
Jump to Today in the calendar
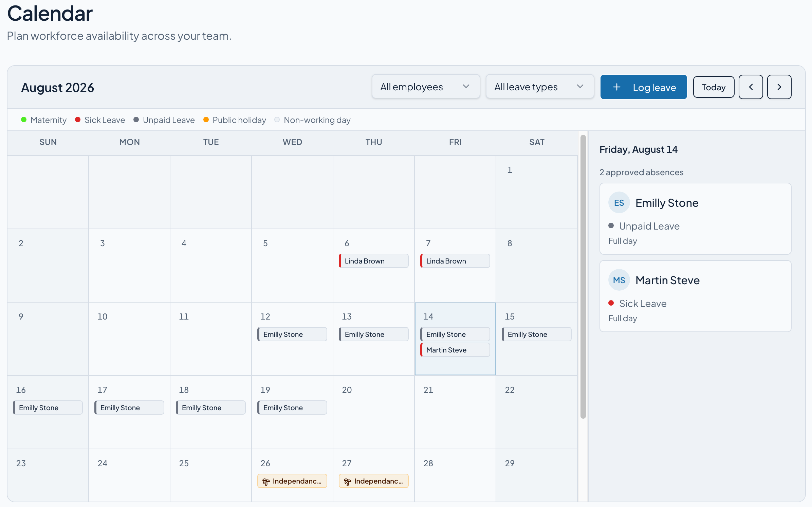point(714,87)
